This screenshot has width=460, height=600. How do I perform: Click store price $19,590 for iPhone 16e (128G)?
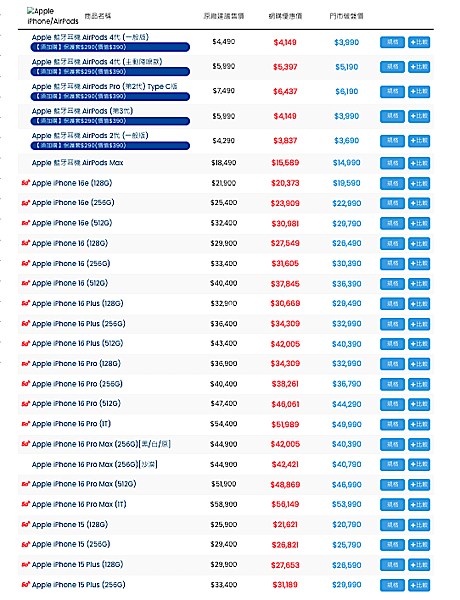tap(346, 183)
